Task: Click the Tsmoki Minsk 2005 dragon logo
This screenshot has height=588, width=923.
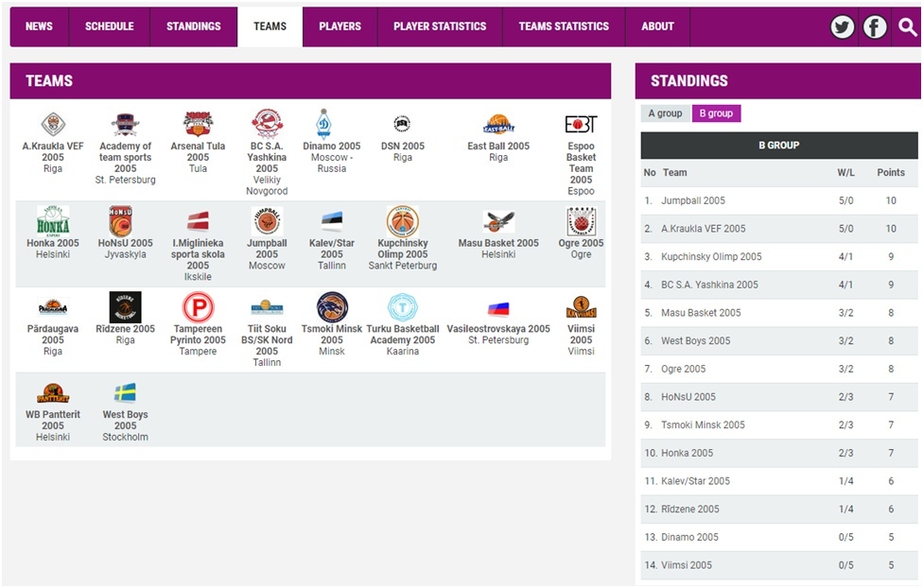Action: click(332, 307)
